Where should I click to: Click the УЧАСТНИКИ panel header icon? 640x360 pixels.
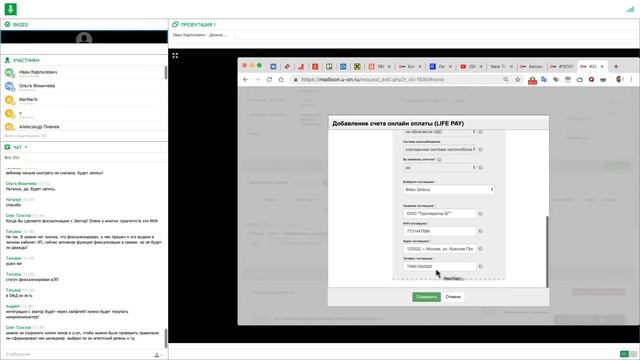(x=7, y=60)
